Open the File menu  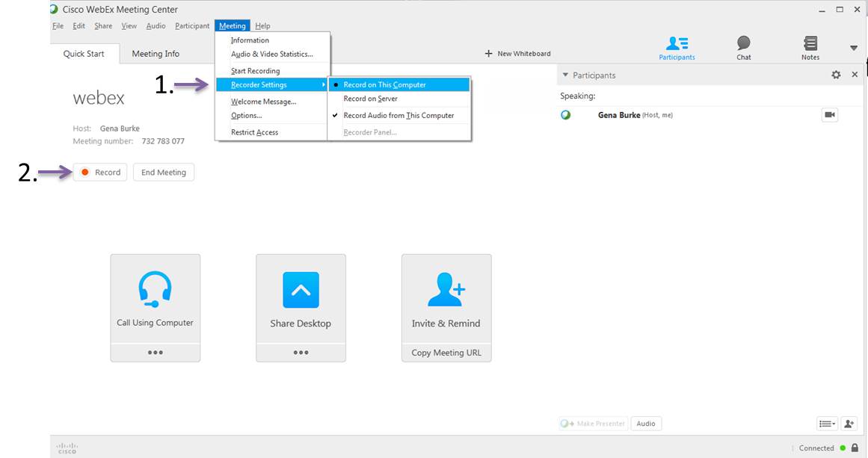[58, 26]
